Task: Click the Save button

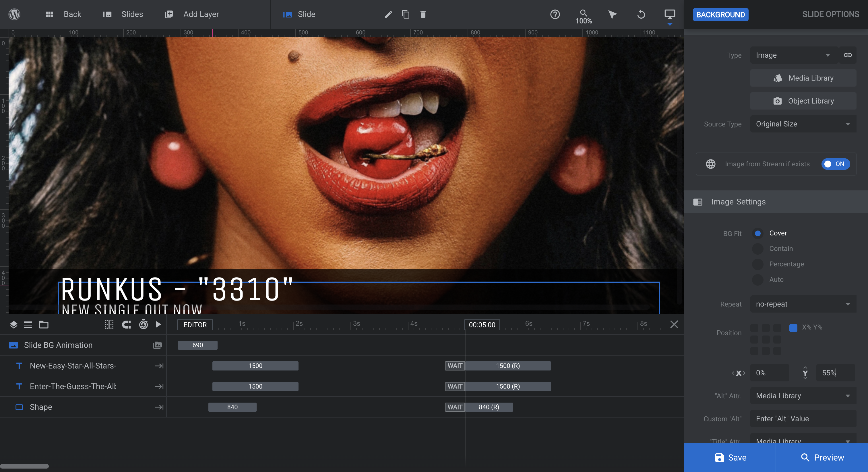Action: coord(730,458)
